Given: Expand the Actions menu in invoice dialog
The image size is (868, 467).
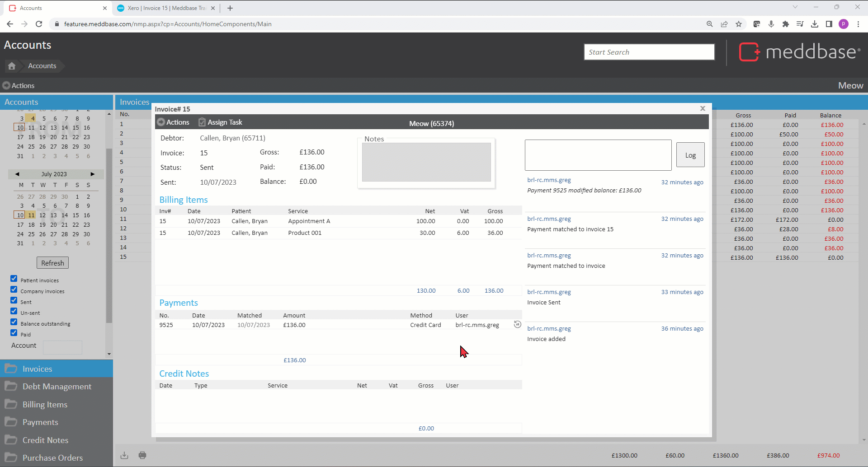Looking at the screenshot, I should (x=173, y=122).
